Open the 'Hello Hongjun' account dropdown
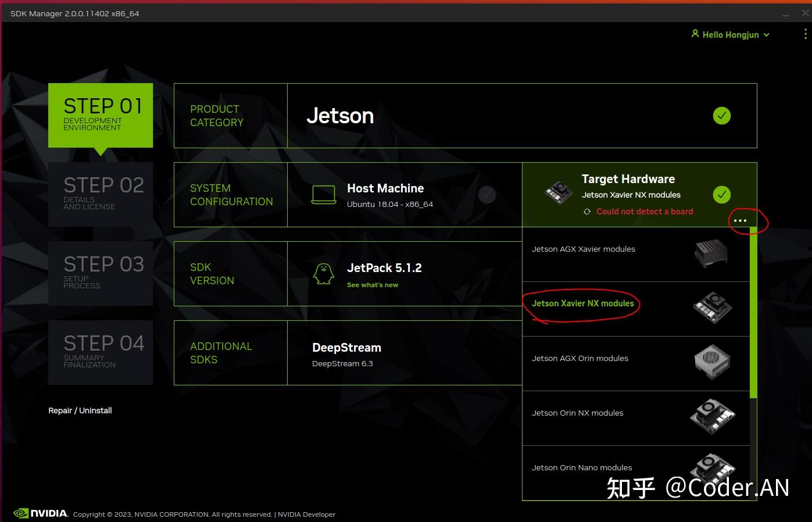This screenshot has height=522, width=812. tap(730, 34)
